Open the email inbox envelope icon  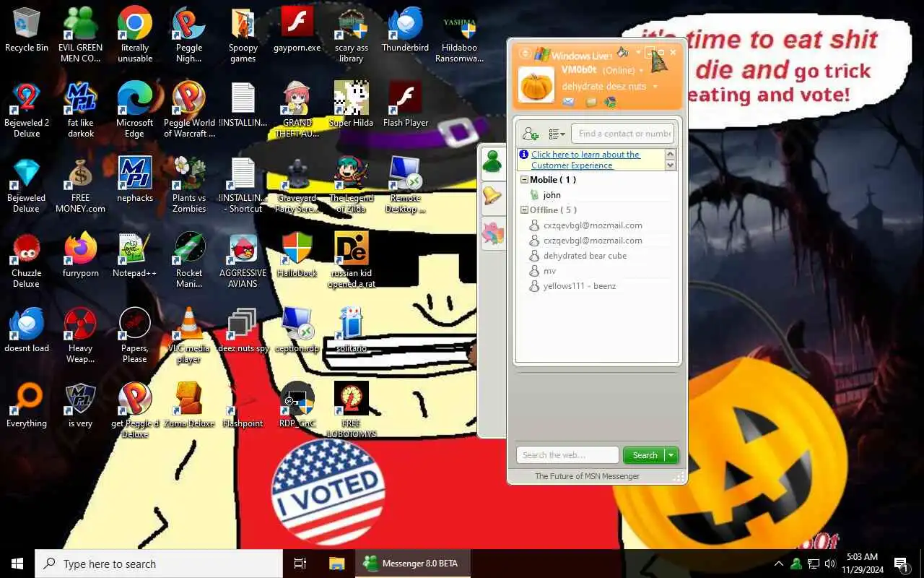pyautogui.click(x=569, y=102)
